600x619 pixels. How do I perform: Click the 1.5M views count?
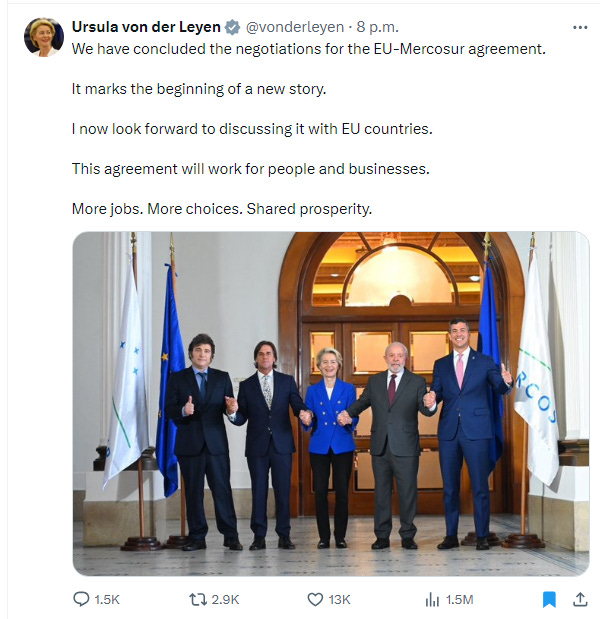459,600
